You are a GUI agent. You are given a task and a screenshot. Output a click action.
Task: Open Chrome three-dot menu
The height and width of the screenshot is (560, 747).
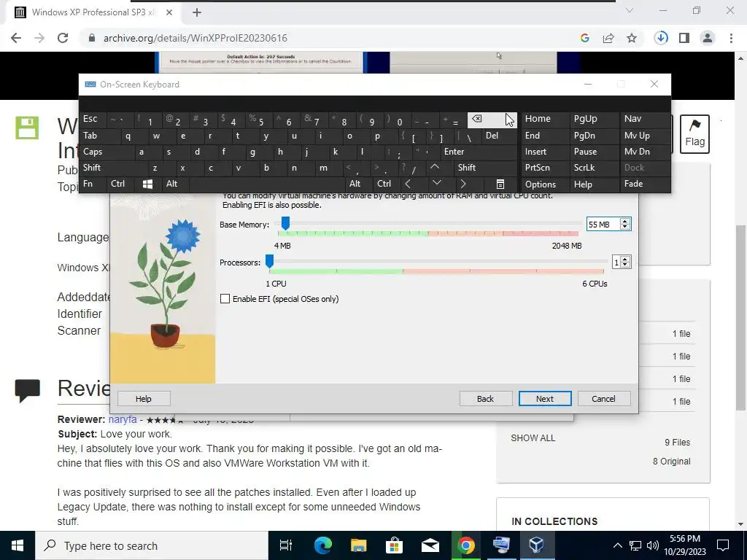731,38
